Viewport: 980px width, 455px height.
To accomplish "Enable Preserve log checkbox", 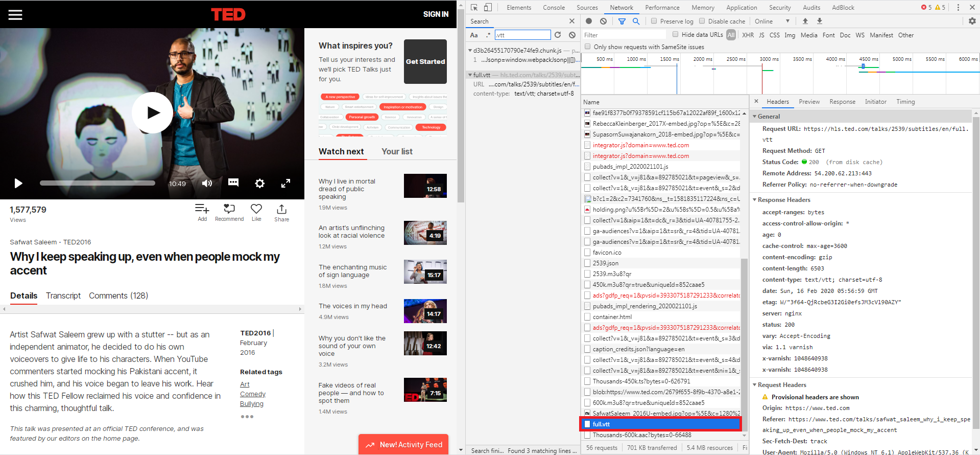I will point(654,21).
